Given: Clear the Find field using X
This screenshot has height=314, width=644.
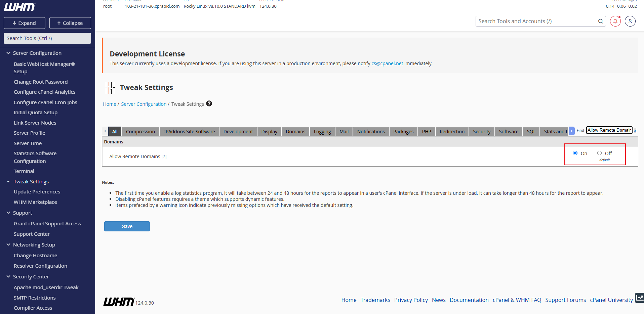Looking at the screenshot, I should point(635,130).
